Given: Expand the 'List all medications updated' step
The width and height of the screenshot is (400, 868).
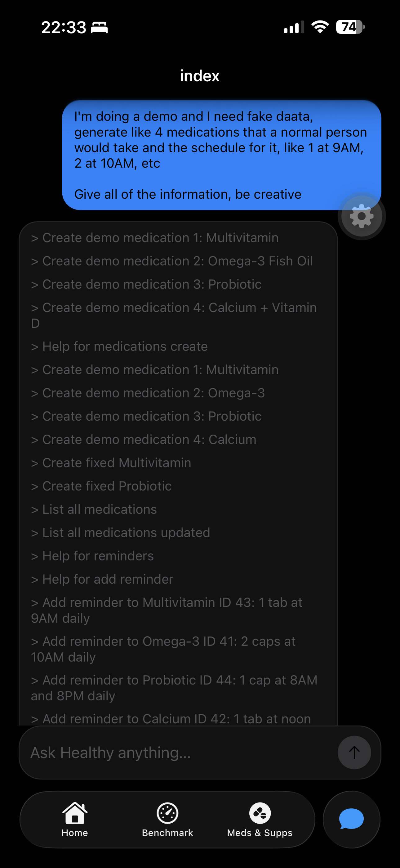Looking at the screenshot, I should (x=126, y=533).
